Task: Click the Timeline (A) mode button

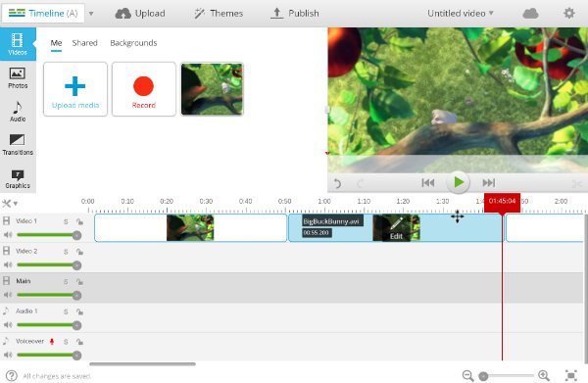Action: pos(43,14)
